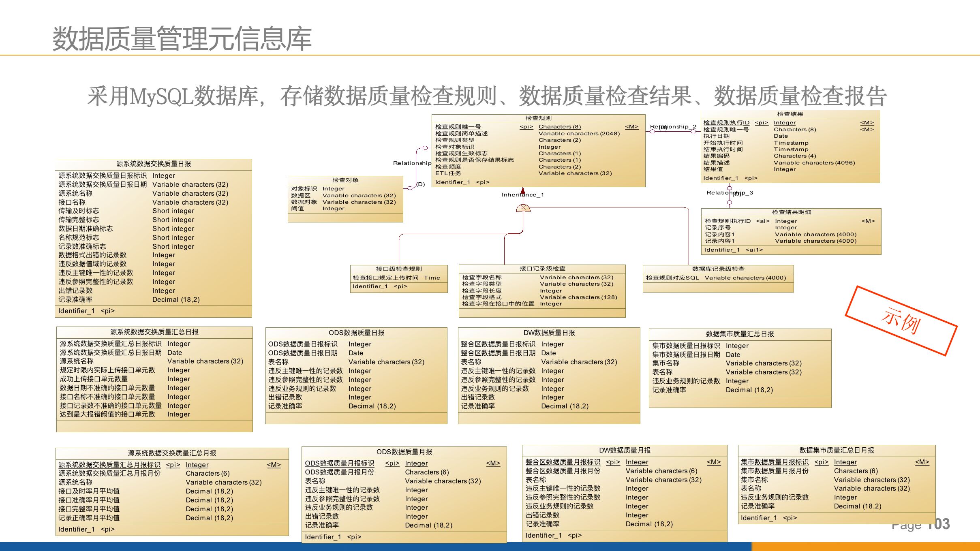
Task: Select the 源系统数据交换质量汇总日报 table title
Action: [154, 332]
